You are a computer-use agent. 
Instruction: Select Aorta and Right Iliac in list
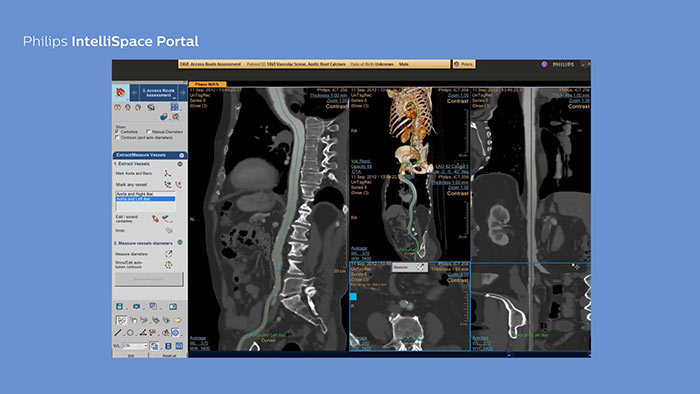pyautogui.click(x=145, y=194)
